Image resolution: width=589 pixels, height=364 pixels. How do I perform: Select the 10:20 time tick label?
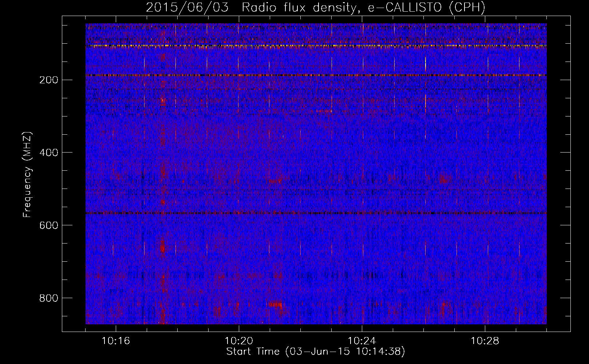click(239, 341)
